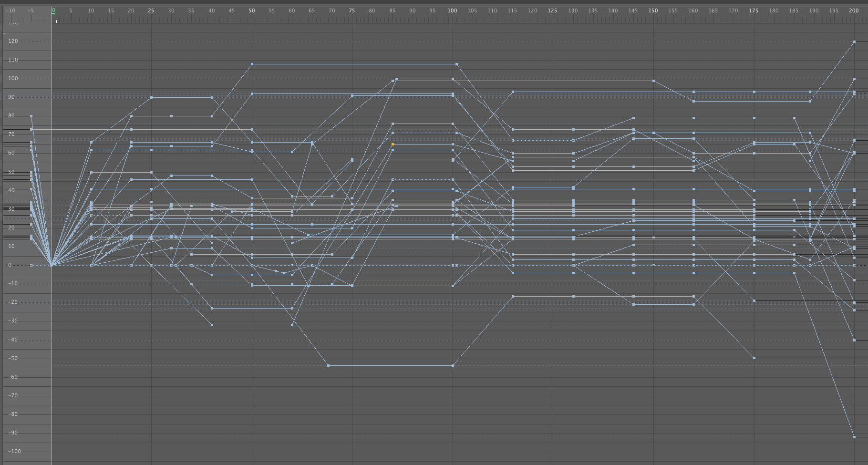Click ruler label 190
This screenshot has height=465, width=868.
pos(814,10)
